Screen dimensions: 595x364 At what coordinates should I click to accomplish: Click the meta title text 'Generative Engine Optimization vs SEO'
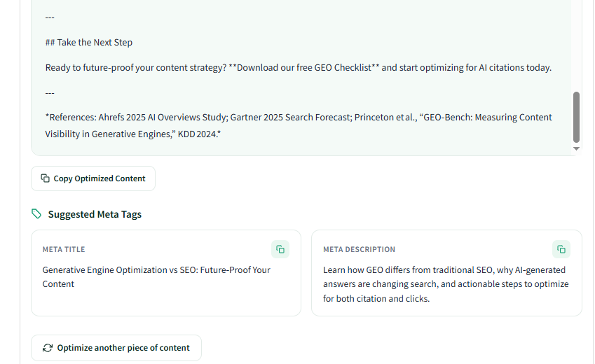click(x=120, y=270)
